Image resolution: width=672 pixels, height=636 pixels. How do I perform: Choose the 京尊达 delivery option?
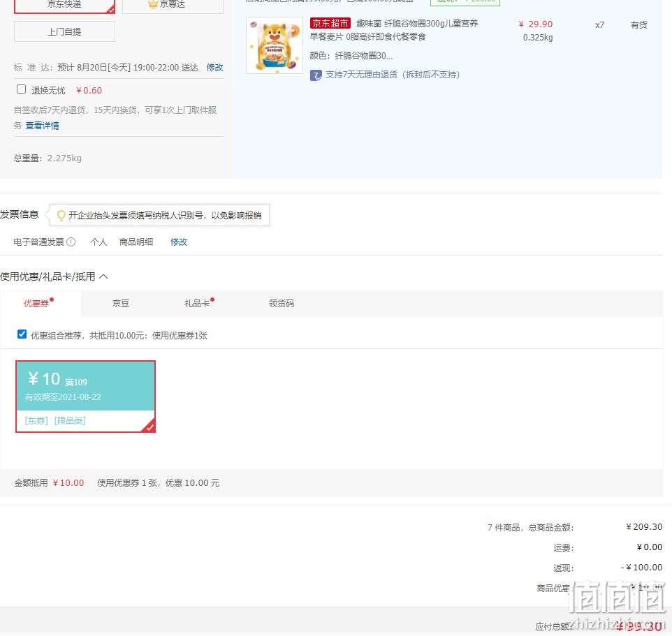coord(173,6)
